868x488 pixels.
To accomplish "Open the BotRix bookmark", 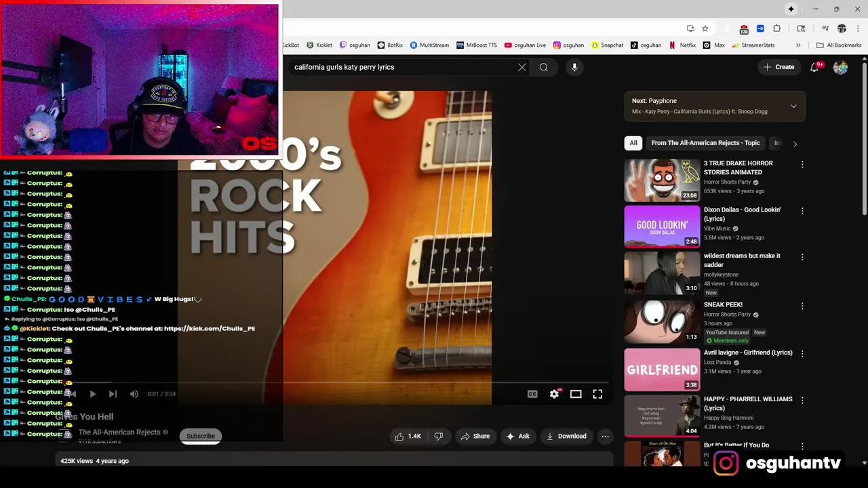I will tap(390, 45).
